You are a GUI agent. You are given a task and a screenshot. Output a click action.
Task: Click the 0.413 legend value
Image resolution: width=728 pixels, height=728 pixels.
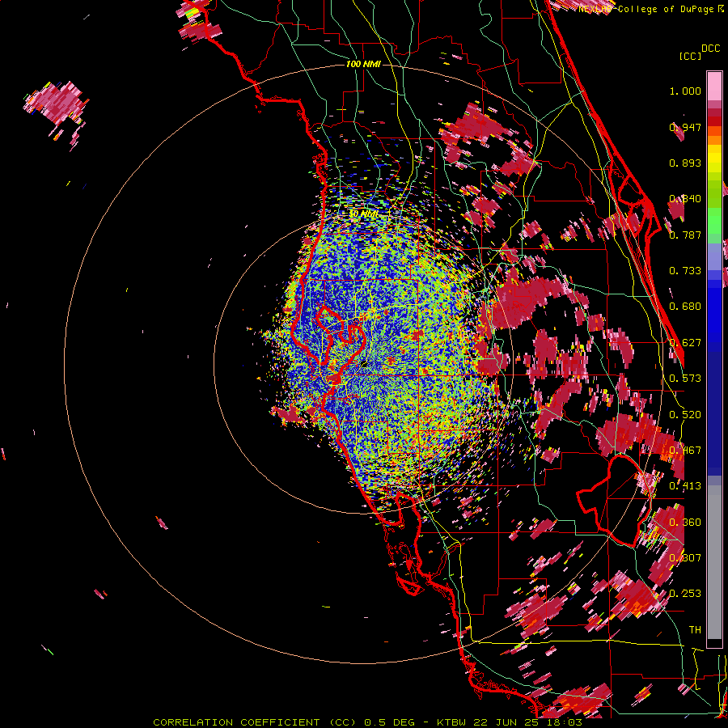point(685,486)
